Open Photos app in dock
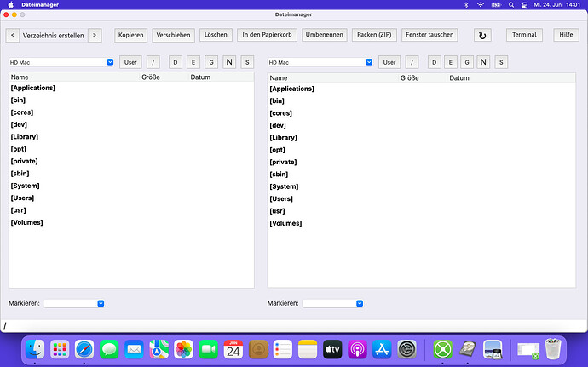 183,349
